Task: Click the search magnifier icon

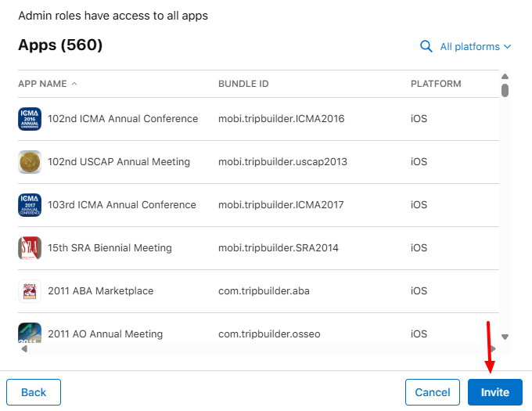Action: (x=426, y=46)
